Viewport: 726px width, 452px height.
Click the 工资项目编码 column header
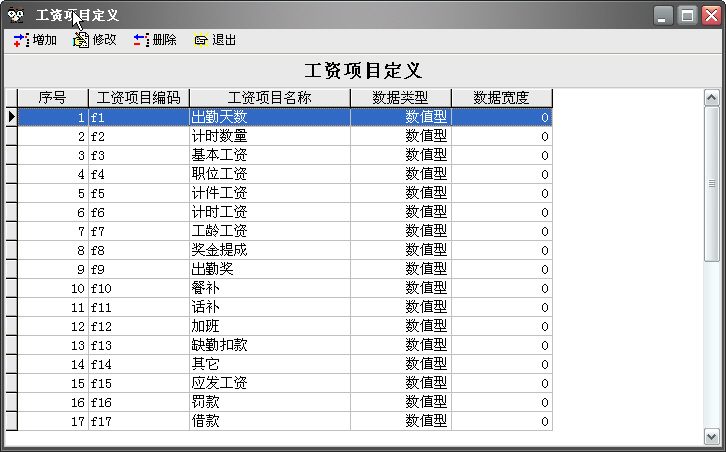(x=139, y=98)
